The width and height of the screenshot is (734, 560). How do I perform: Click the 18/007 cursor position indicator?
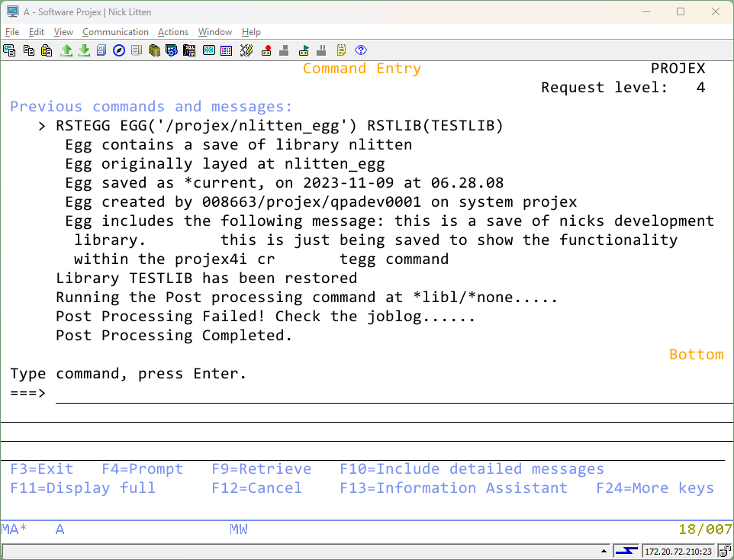705,529
